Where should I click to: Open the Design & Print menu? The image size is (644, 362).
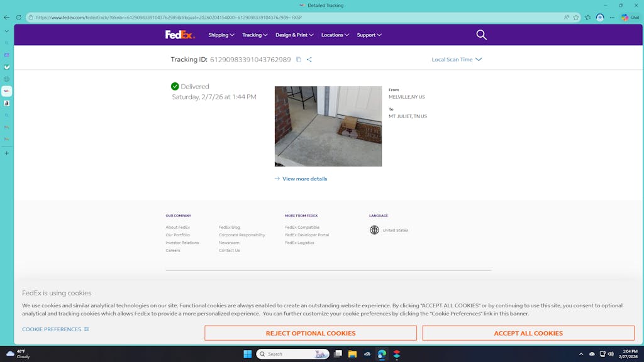click(294, 35)
